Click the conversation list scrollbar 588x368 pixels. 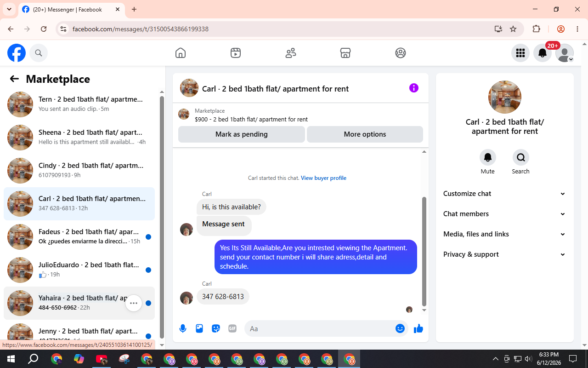coord(162,216)
